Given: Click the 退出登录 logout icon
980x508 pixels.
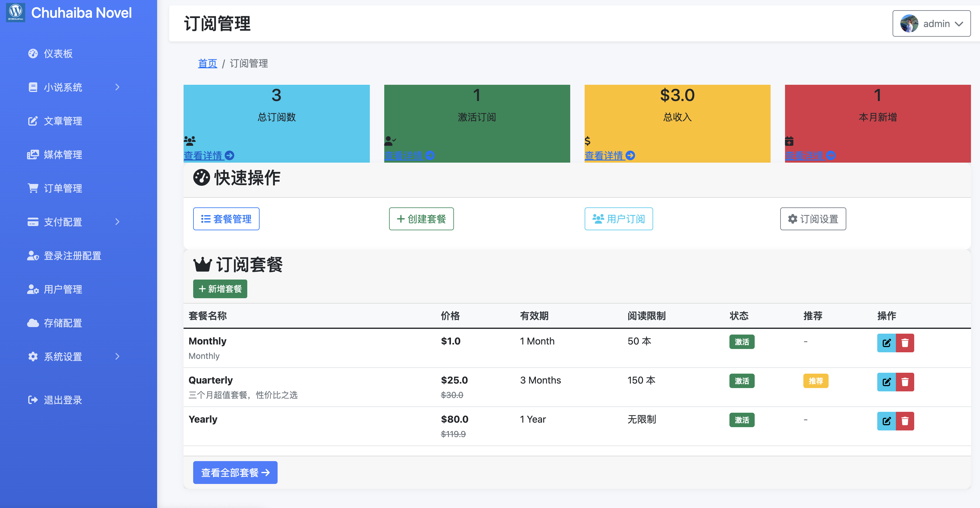Looking at the screenshot, I should [33, 400].
